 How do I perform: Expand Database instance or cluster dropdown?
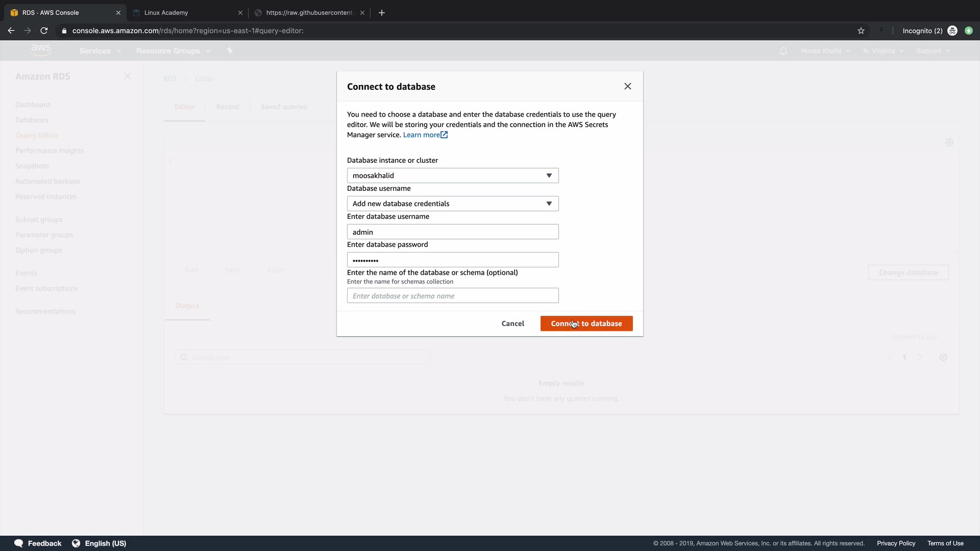pos(452,176)
